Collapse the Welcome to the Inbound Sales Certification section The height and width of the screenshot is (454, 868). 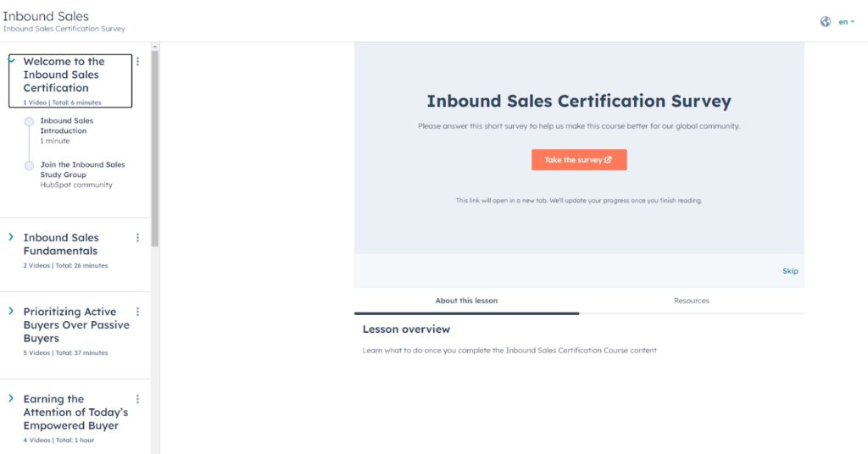(12, 61)
